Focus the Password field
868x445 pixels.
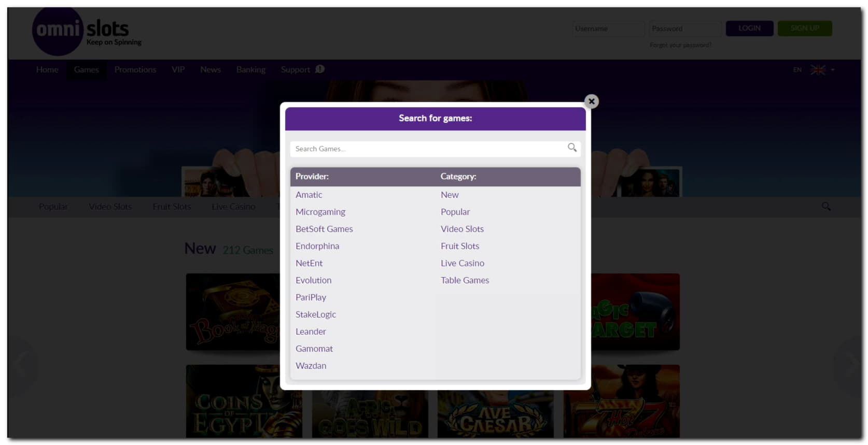coord(685,28)
